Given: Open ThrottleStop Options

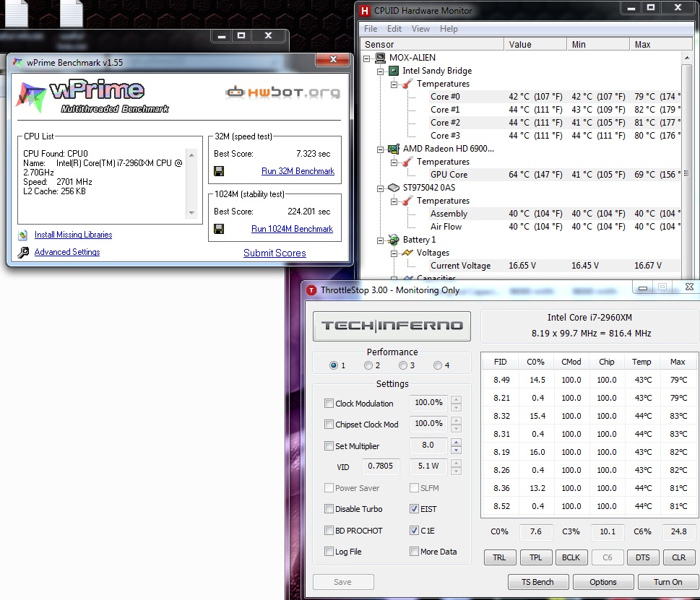Looking at the screenshot, I should (x=603, y=582).
